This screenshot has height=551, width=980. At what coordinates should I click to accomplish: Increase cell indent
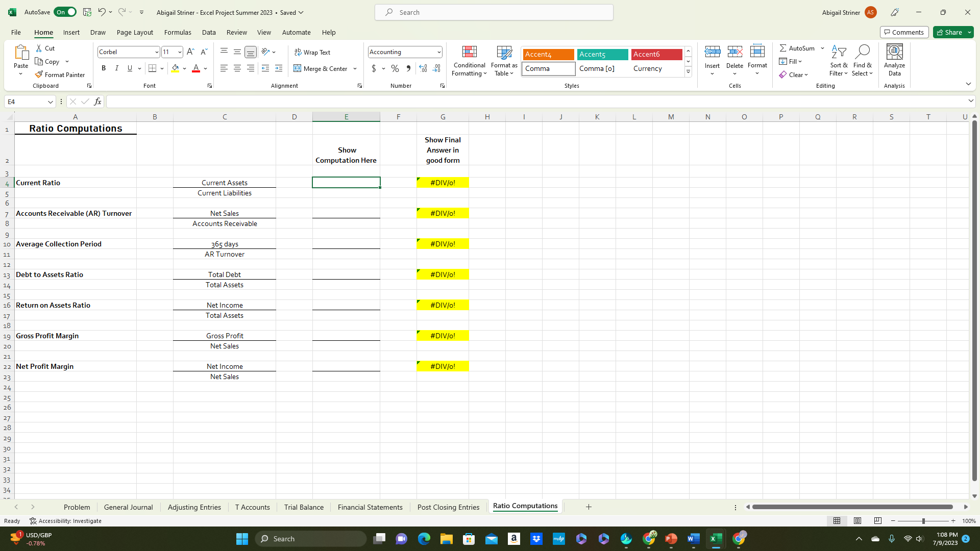point(279,68)
